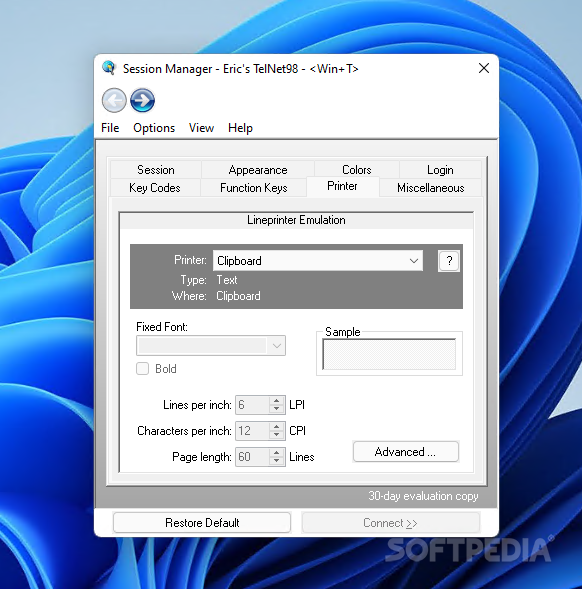Switch to the Colors tab
Image resolution: width=582 pixels, height=589 pixels.
[357, 170]
